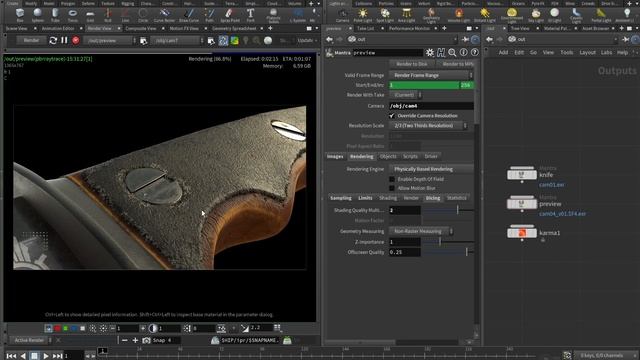Open the node help question mark icon

pos(474,53)
